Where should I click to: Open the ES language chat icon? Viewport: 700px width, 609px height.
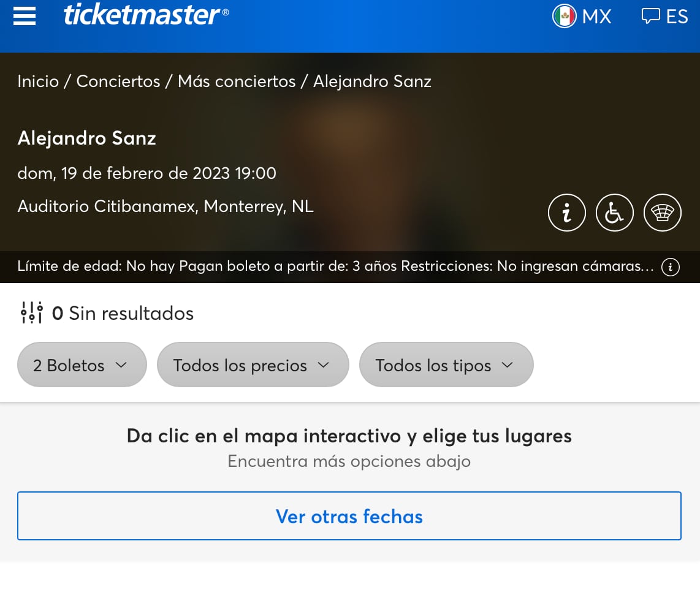[x=650, y=16]
